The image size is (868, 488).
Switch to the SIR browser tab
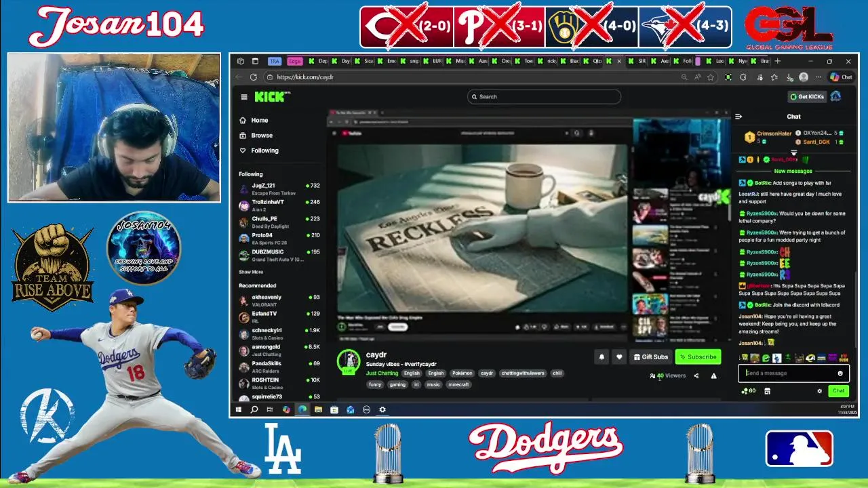click(637, 61)
